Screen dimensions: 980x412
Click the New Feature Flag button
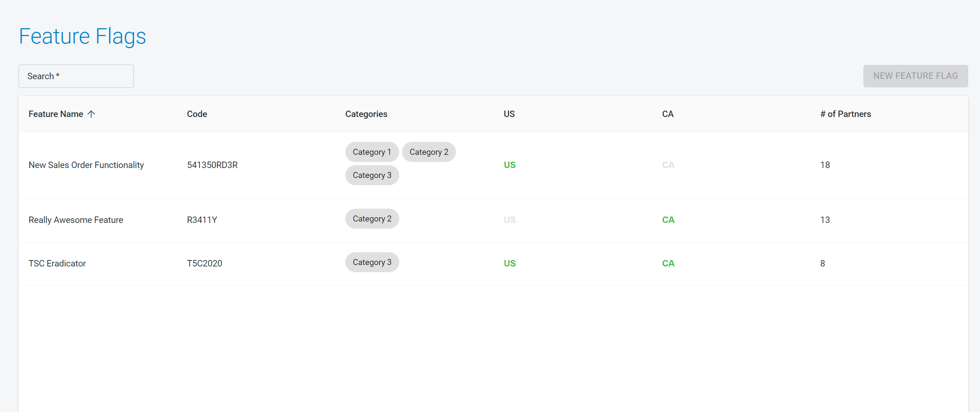coord(915,76)
